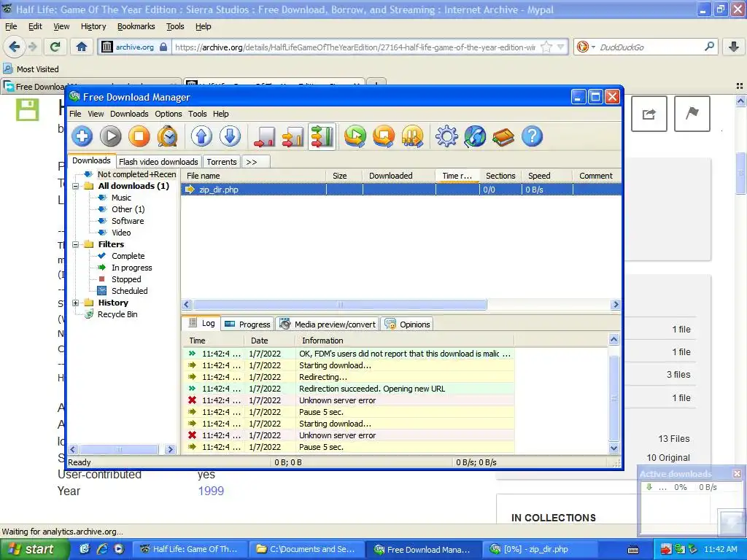The image size is (747, 560).
Task: Show more tabs with the >> button
Action: point(256,162)
